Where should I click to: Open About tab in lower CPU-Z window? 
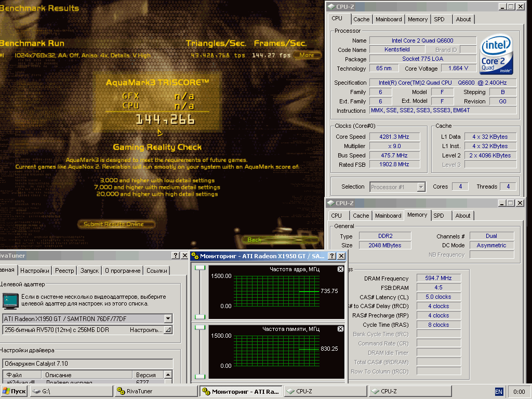(x=463, y=216)
